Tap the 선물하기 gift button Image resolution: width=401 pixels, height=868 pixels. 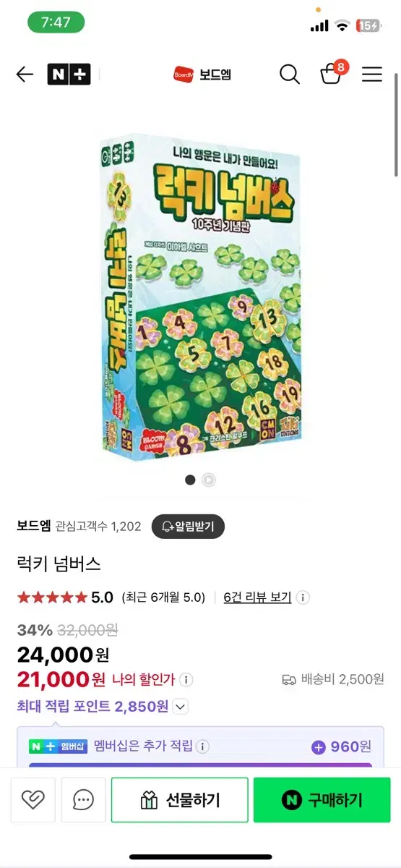click(180, 799)
